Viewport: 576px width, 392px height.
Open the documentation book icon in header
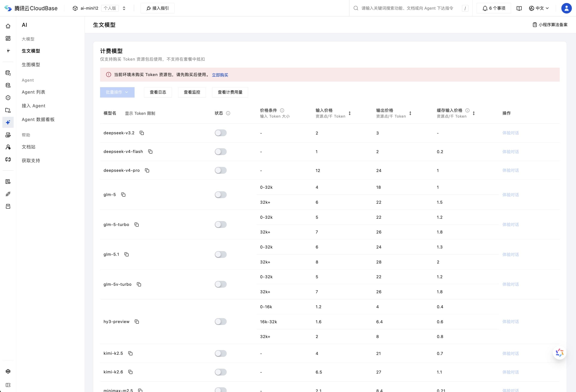click(x=519, y=8)
